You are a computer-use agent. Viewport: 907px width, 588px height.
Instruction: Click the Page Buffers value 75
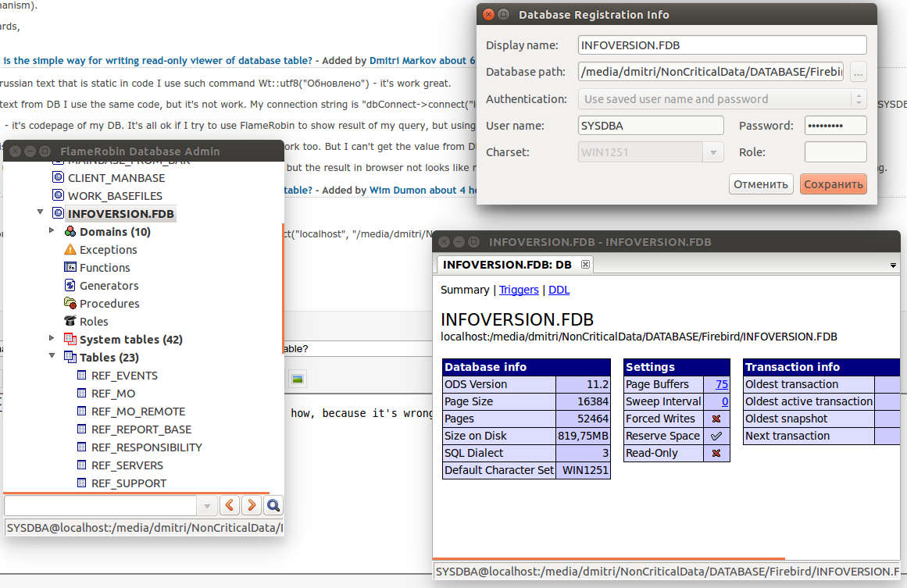point(721,384)
